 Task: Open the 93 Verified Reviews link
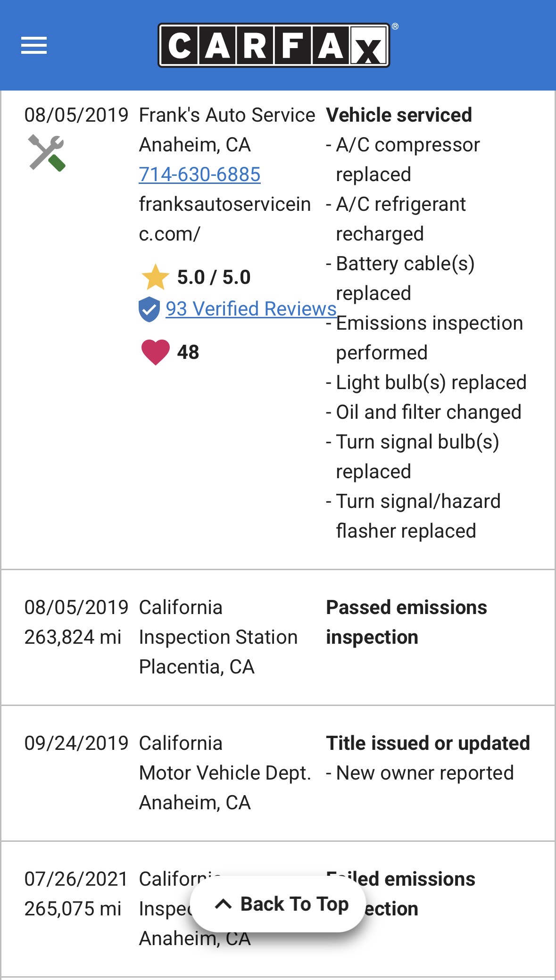pyautogui.click(x=251, y=309)
